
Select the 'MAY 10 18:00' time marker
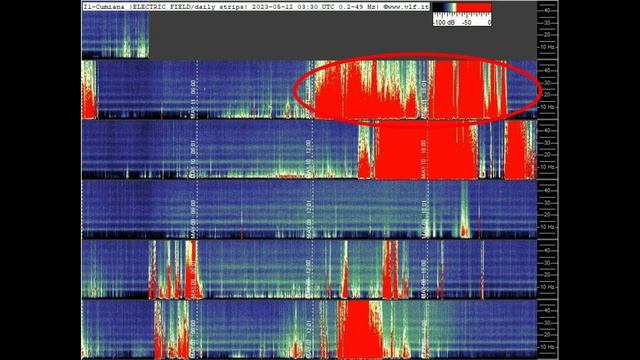(424, 159)
